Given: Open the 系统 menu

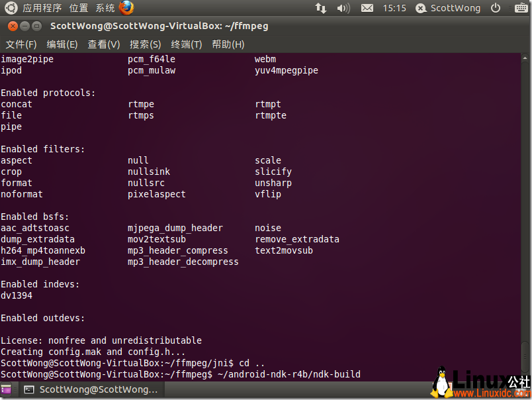Looking at the screenshot, I should pyautogui.click(x=105, y=9).
